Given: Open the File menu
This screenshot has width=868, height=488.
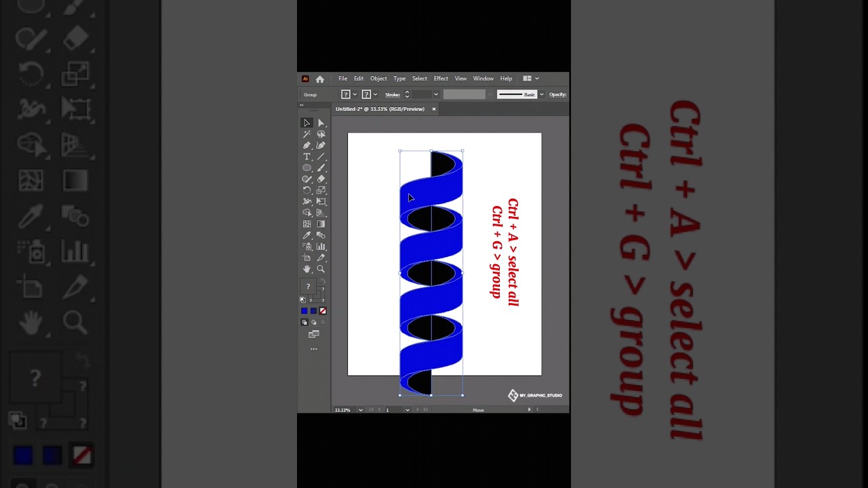Looking at the screenshot, I should [x=342, y=79].
